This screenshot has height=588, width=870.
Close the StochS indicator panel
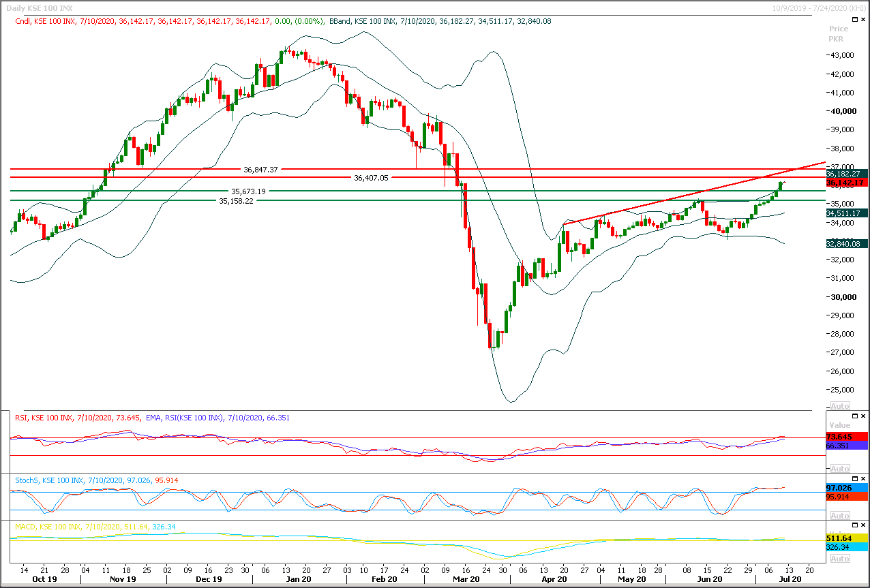863,479
